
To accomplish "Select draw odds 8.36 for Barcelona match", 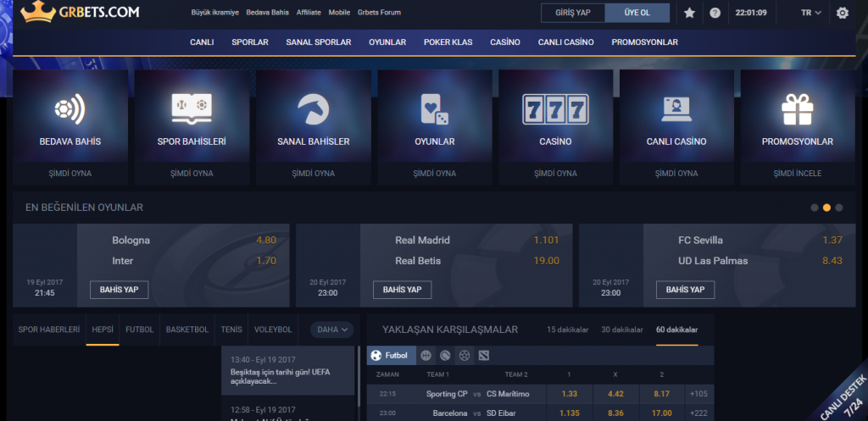I will point(615,413).
